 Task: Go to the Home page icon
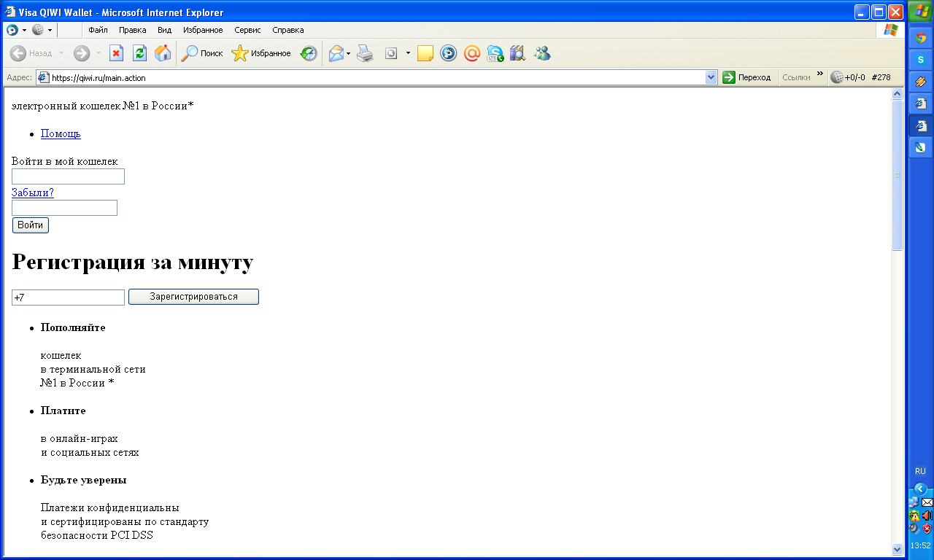(x=163, y=53)
